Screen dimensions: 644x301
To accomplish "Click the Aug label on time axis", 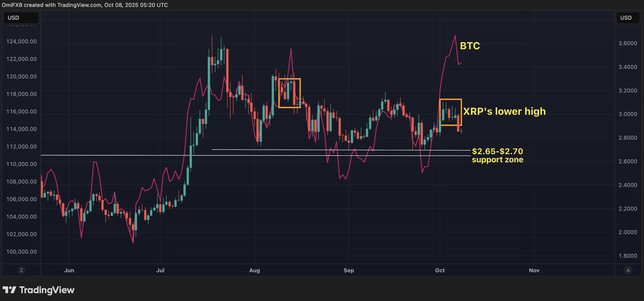I will click(x=254, y=270).
